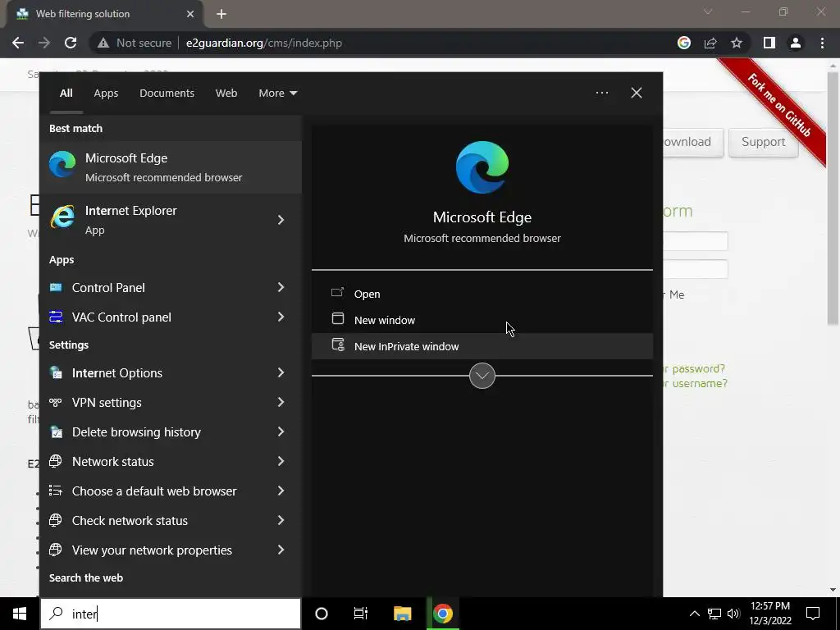Switch to Chrome on taskbar
840x630 pixels.
443,614
